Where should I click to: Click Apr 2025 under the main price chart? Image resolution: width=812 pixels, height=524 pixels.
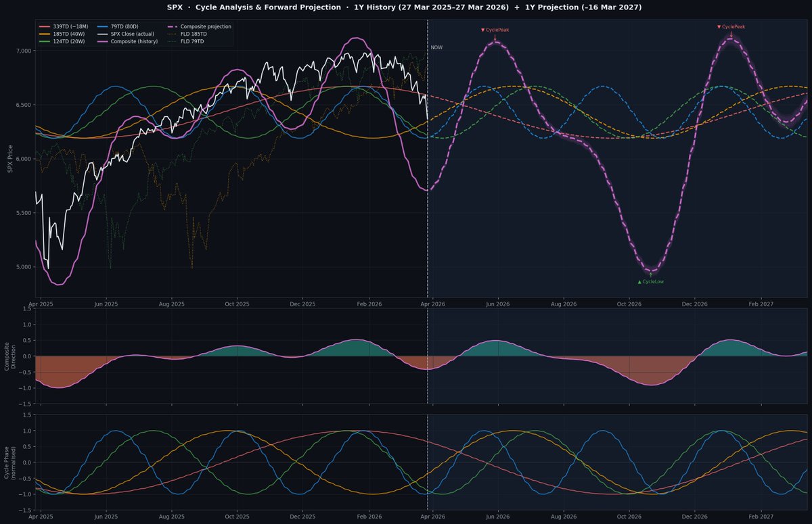pyautogui.click(x=41, y=304)
